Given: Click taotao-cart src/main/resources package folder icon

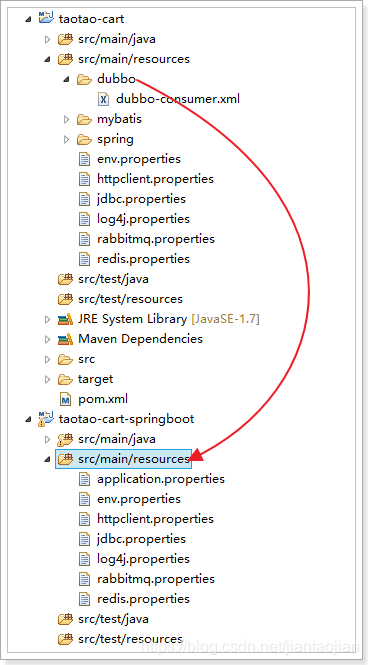Looking at the screenshot, I should click(66, 59).
